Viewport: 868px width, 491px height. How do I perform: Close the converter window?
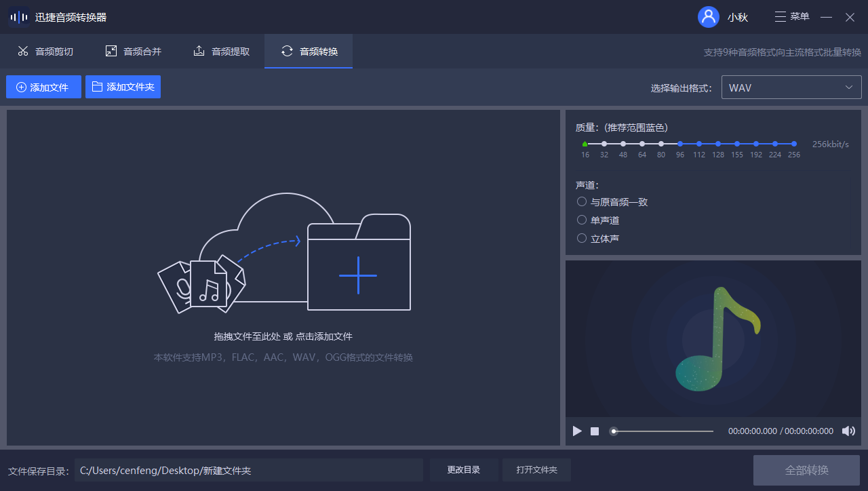coord(850,18)
